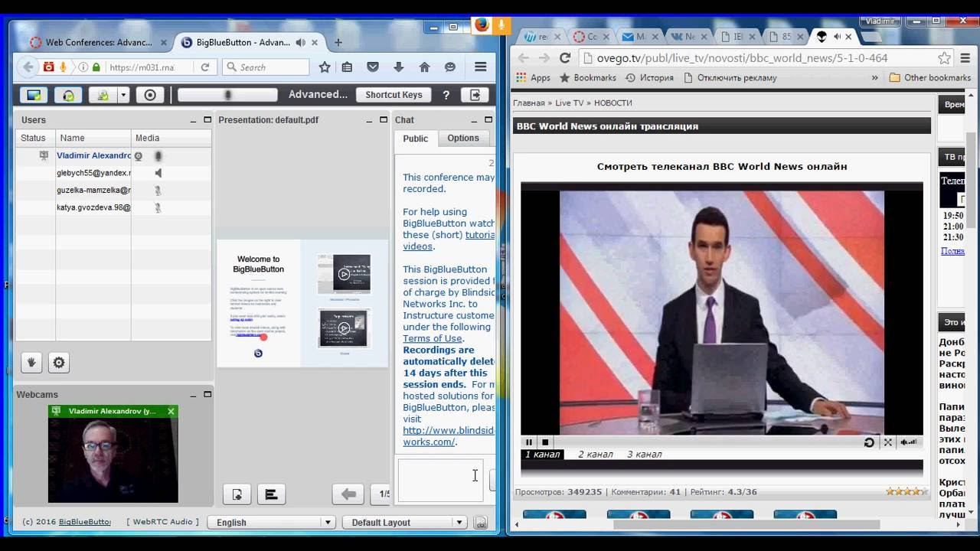Reload the ovego.tv page in Chrome
This screenshot has height=551, width=980.
[x=565, y=58]
